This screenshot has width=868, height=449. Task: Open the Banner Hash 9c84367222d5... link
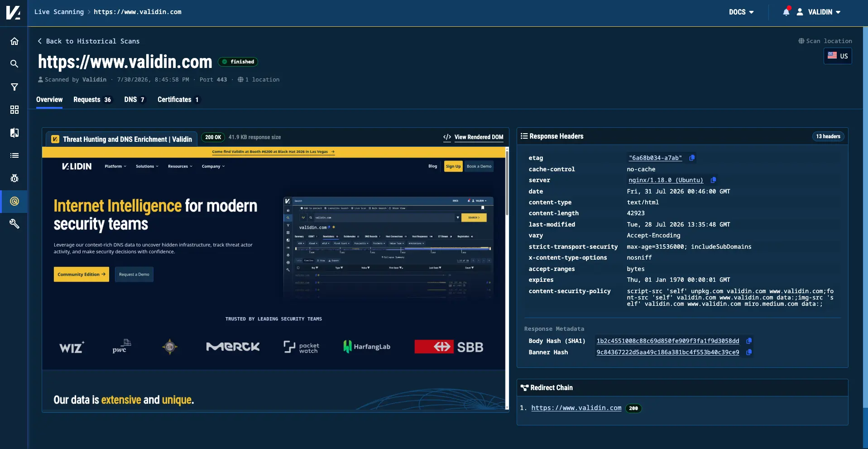tap(668, 352)
